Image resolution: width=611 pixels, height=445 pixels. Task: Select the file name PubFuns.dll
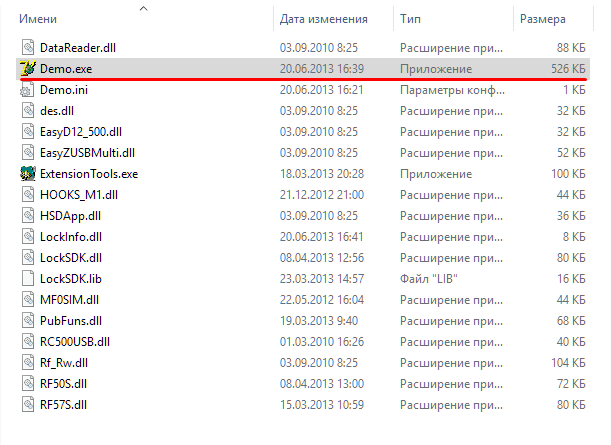(71, 321)
